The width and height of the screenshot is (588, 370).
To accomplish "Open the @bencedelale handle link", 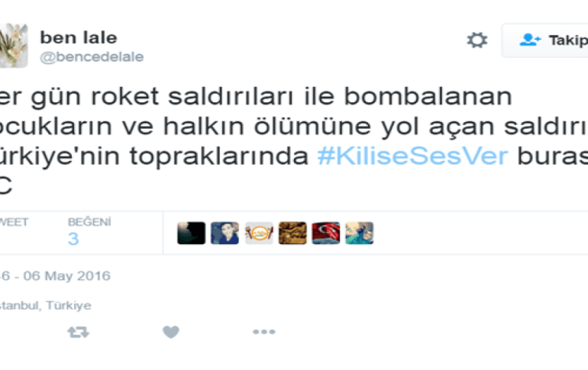I will 92,57.
